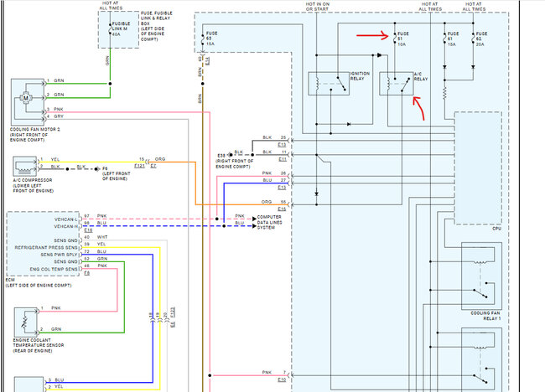Click the 'IGNITION RELAY' label

click(x=360, y=76)
